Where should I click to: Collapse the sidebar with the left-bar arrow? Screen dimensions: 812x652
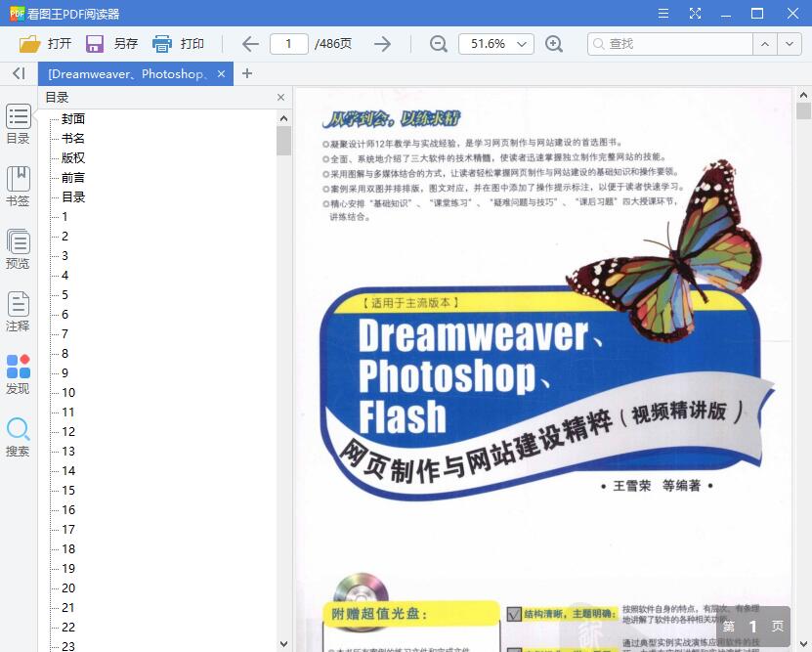(x=19, y=73)
